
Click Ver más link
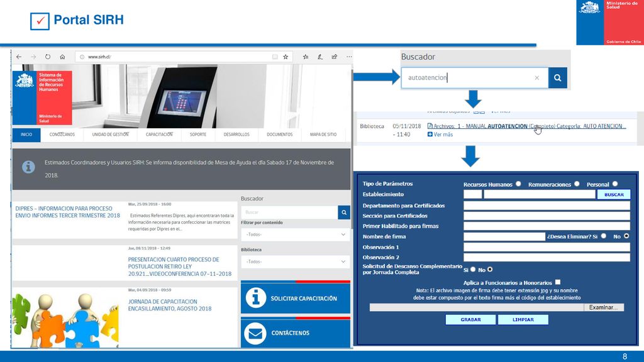[443, 134]
